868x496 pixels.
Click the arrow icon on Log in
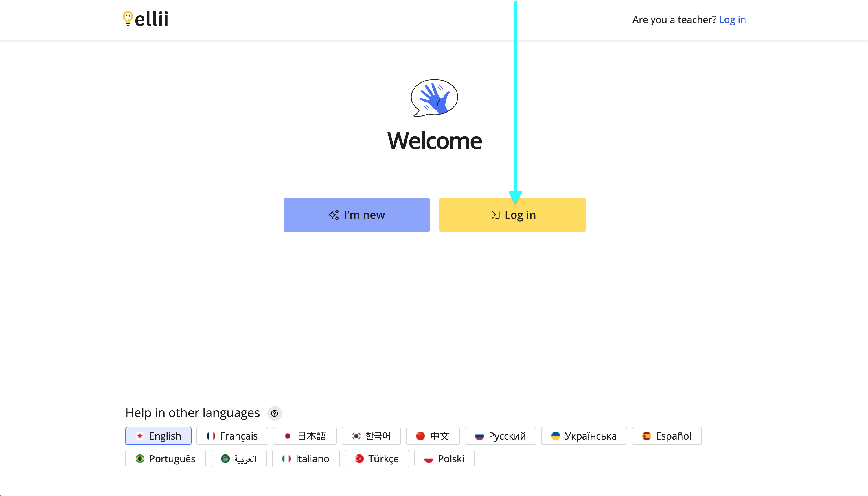coord(494,215)
